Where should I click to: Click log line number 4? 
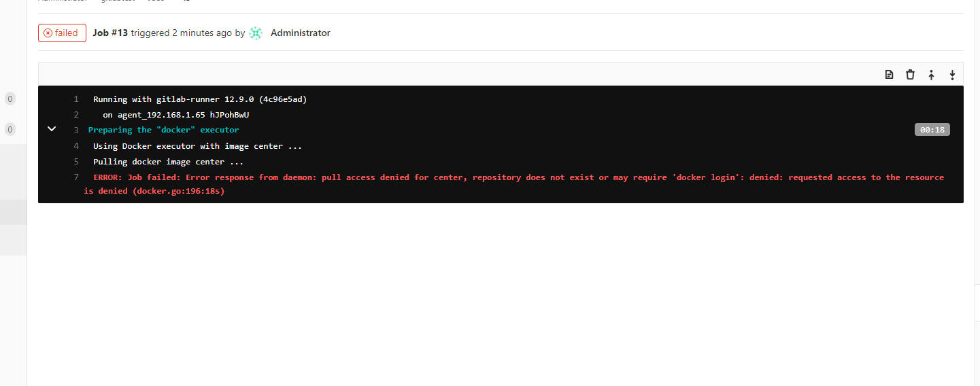(76, 146)
